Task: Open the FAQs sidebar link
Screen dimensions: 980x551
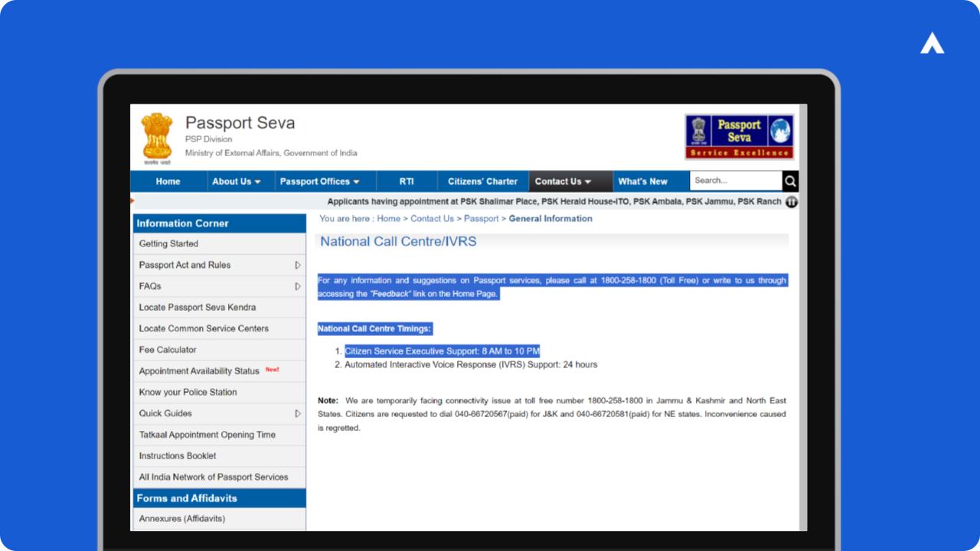Action: (150, 286)
